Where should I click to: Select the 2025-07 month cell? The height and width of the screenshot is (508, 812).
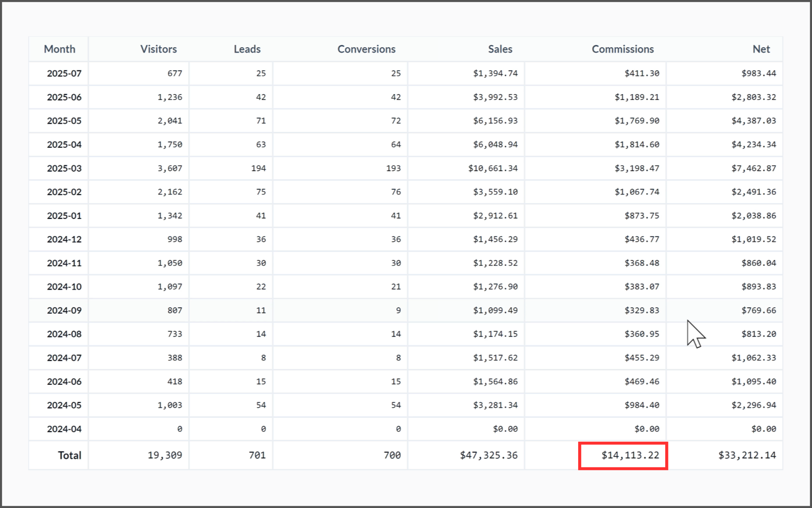click(64, 73)
